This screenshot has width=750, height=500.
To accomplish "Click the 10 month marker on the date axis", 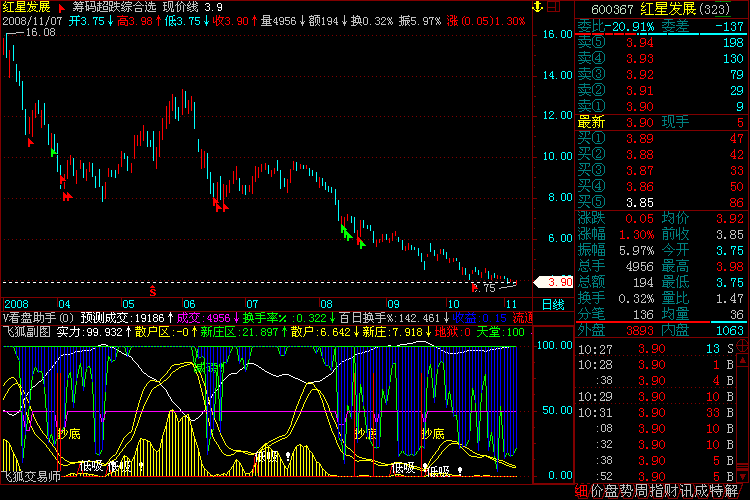I will 453,304.
